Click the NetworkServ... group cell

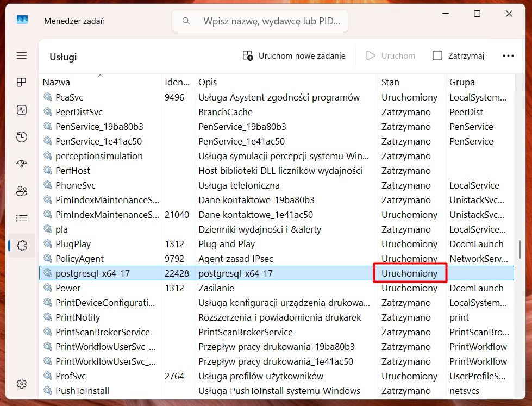pos(479,258)
